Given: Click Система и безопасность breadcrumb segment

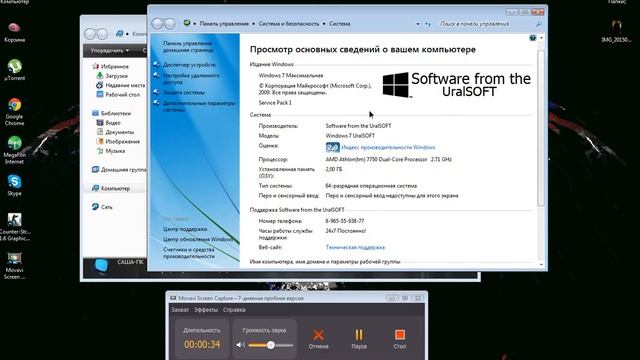Looking at the screenshot, I should 289,24.
